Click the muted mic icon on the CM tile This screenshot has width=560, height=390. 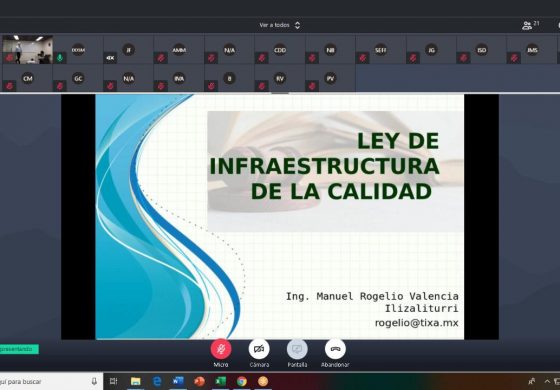click(9, 86)
